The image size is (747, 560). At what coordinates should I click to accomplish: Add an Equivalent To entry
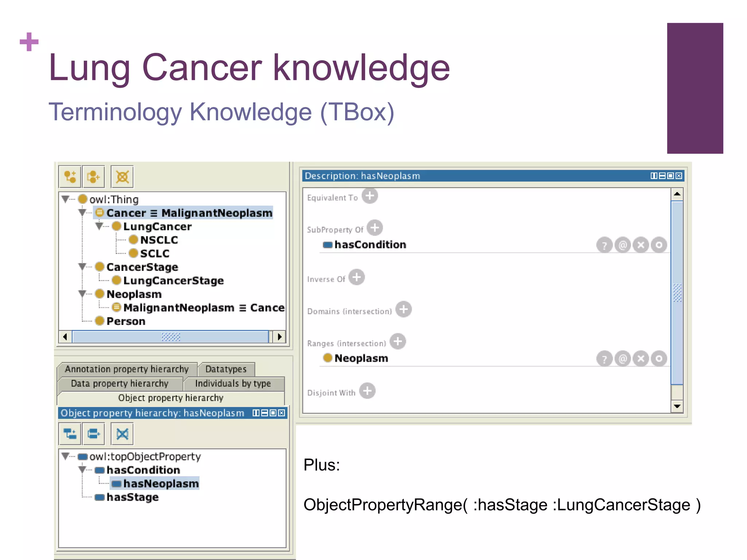(370, 196)
